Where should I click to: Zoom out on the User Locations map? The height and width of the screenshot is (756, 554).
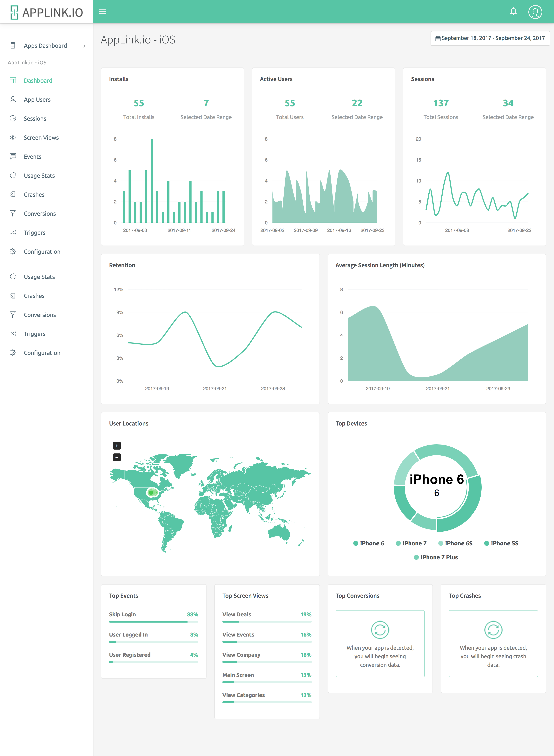point(117,457)
